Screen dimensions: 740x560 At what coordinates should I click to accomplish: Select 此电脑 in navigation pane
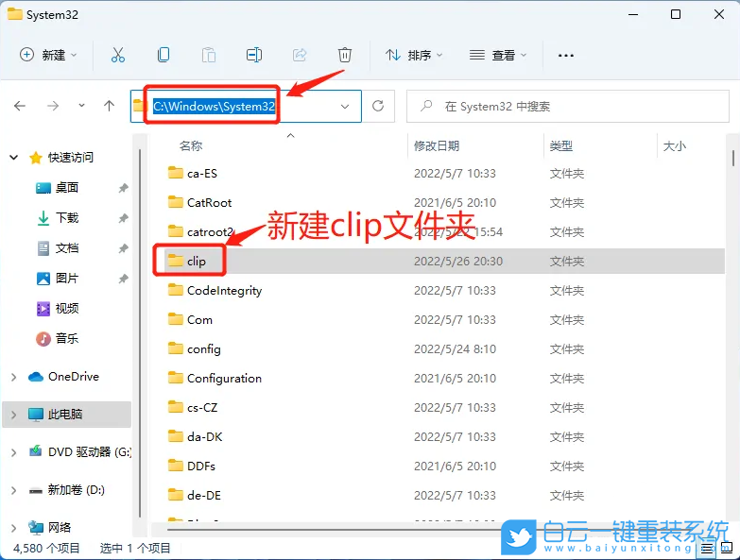[65, 415]
